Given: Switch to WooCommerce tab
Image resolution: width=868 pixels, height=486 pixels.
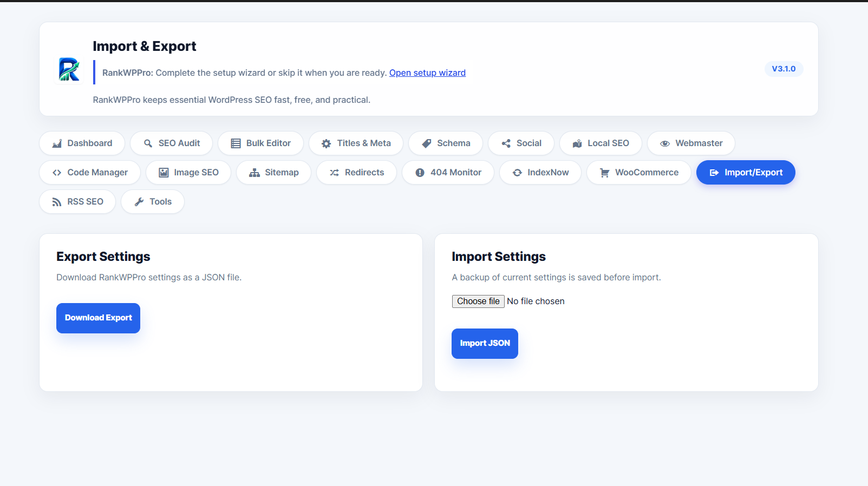Looking at the screenshot, I should [639, 173].
